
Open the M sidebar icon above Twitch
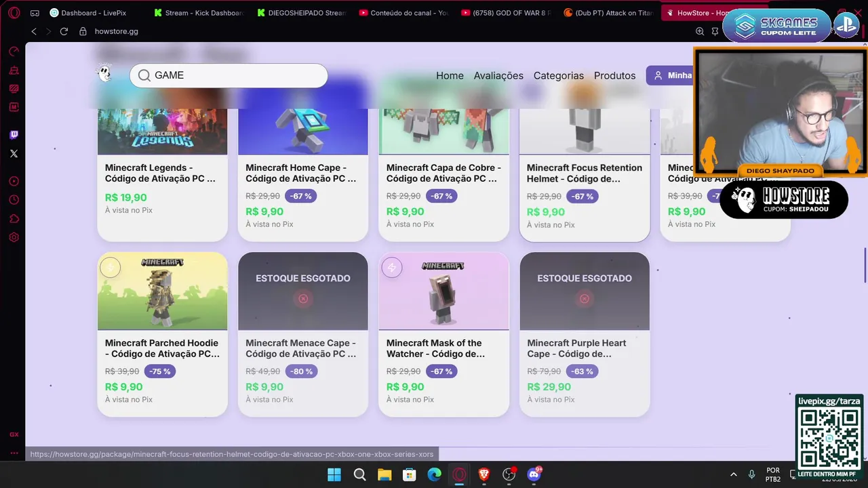[x=14, y=107]
